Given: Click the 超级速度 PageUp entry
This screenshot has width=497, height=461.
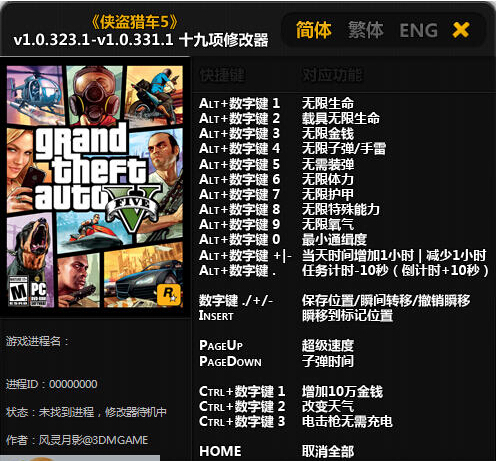Looking at the screenshot, I should pos(328,346).
